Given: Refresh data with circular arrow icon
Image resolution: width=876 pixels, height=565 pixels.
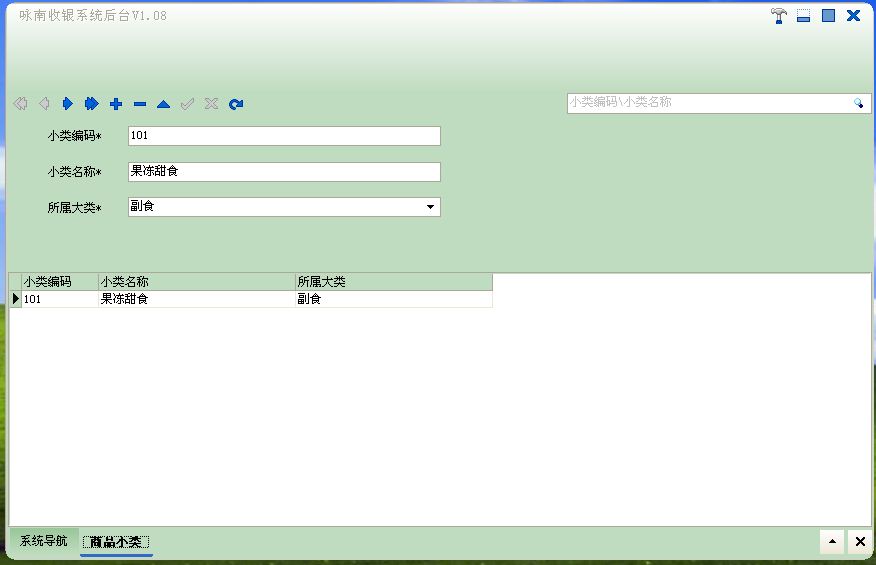Looking at the screenshot, I should 236,104.
